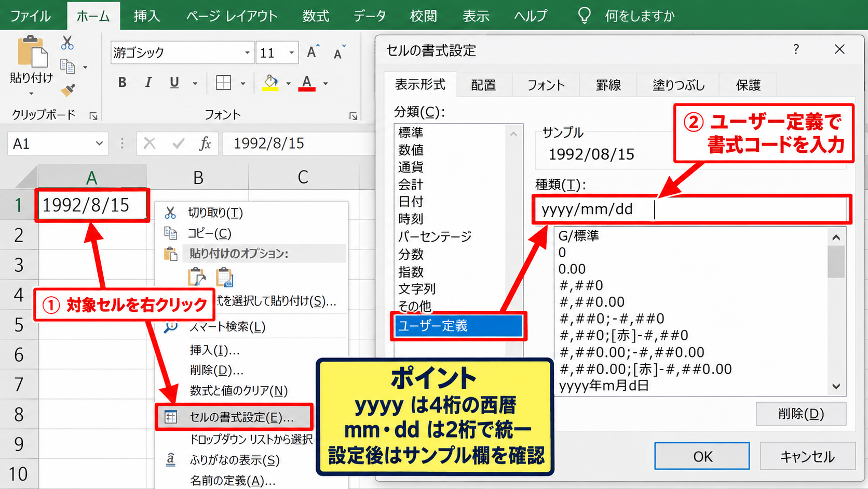
Task: Open the Name Box A1 dropdown
Action: 99,143
